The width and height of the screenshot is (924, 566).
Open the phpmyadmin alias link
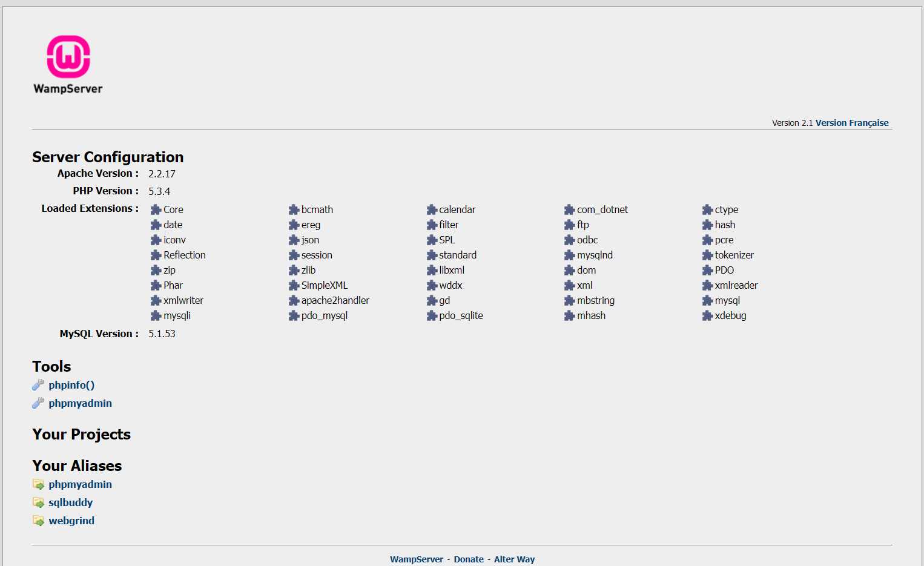tap(80, 484)
